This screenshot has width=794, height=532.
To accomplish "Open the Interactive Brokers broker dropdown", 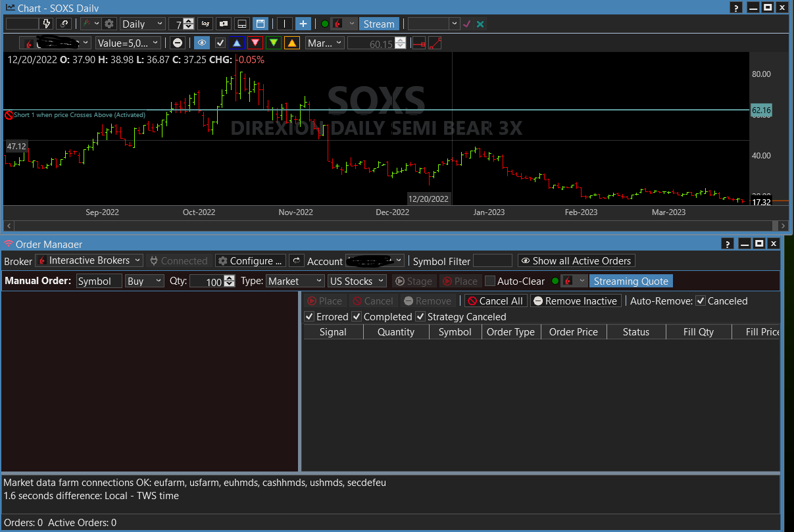I will pos(89,260).
